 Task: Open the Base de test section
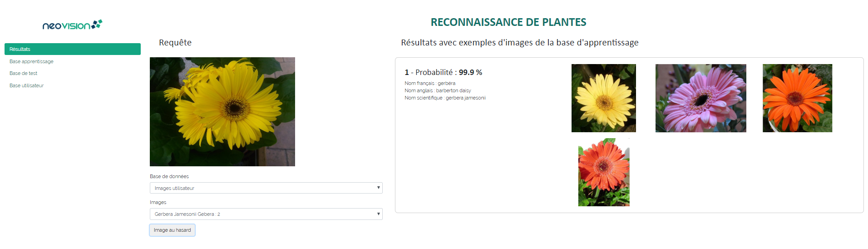pyautogui.click(x=24, y=73)
